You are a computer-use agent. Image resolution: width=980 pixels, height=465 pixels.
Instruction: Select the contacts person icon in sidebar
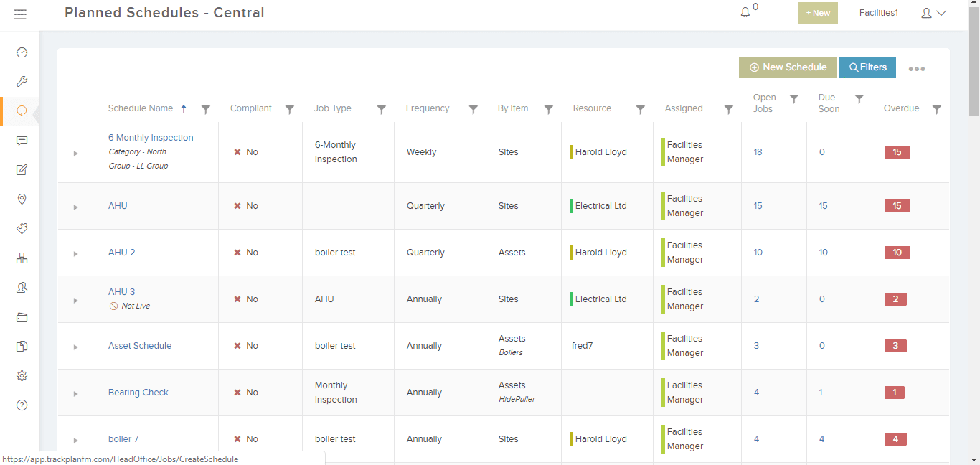tap(22, 287)
